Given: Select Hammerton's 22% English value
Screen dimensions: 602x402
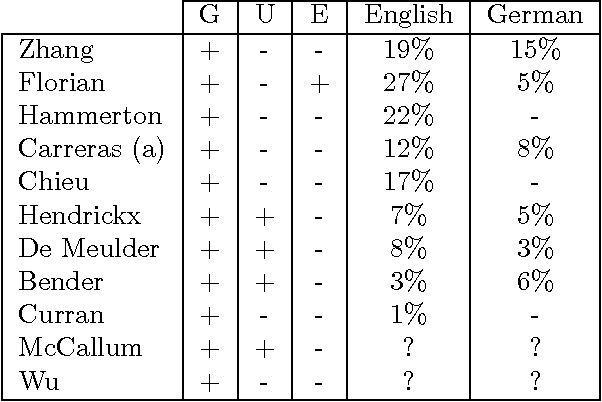Looking at the screenshot, I should point(408,116).
